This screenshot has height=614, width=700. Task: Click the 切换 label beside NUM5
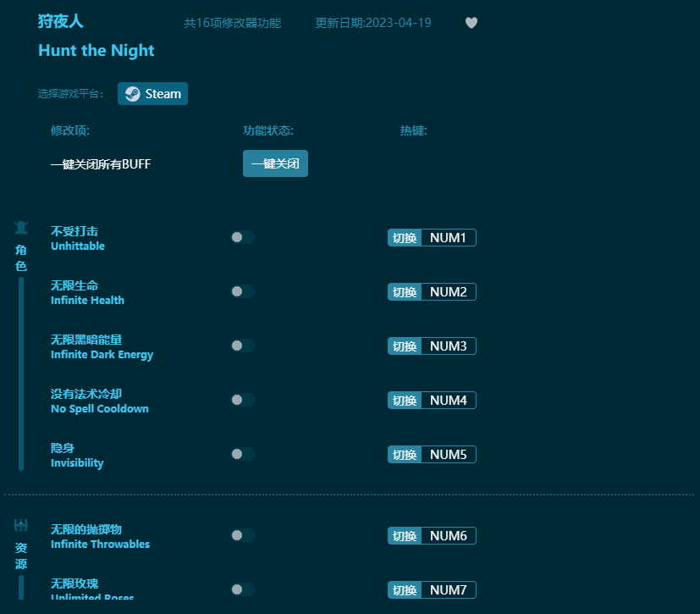click(405, 455)
